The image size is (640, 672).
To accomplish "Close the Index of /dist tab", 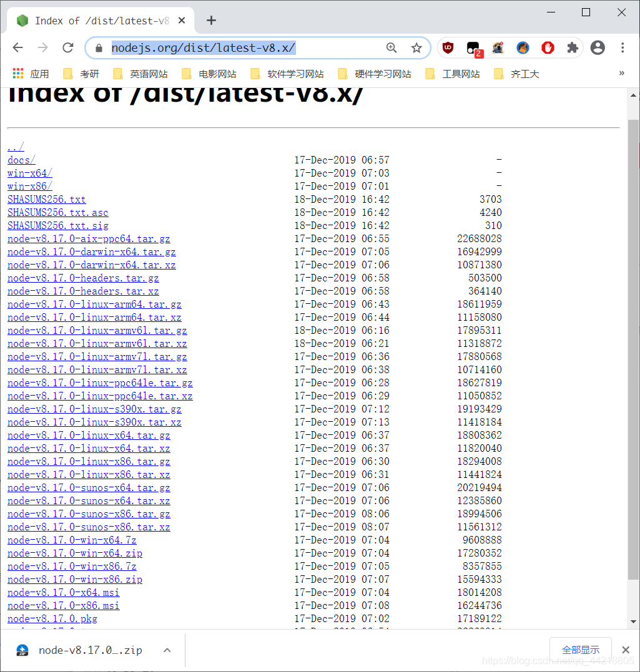I will pos(182,20).
